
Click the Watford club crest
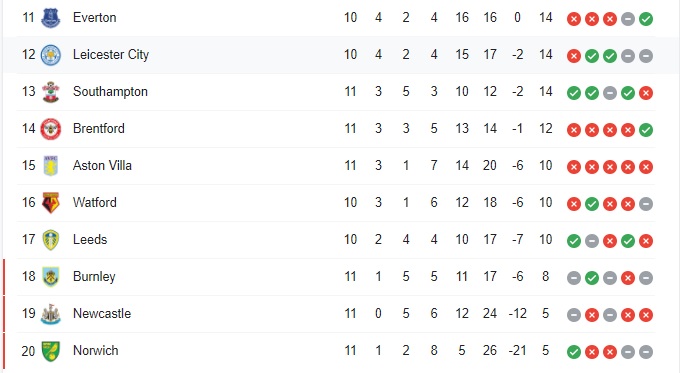pos(51,203)
